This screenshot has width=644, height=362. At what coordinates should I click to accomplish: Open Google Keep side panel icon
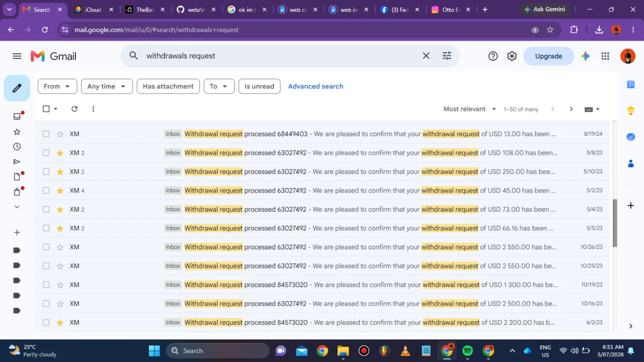click(630, 111)
